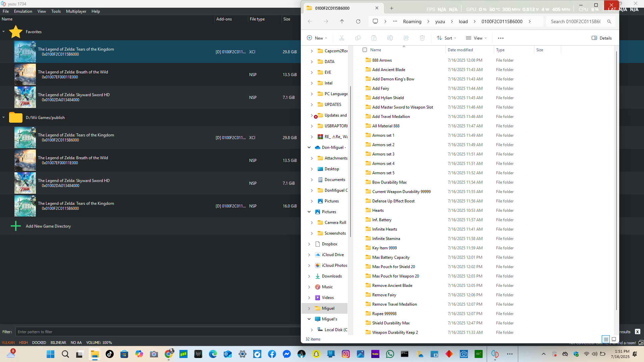Open the Sort dropdown in Explorer
Image resolution: width=644 pixels, height=362 pixels.
[x=446, y=38]
